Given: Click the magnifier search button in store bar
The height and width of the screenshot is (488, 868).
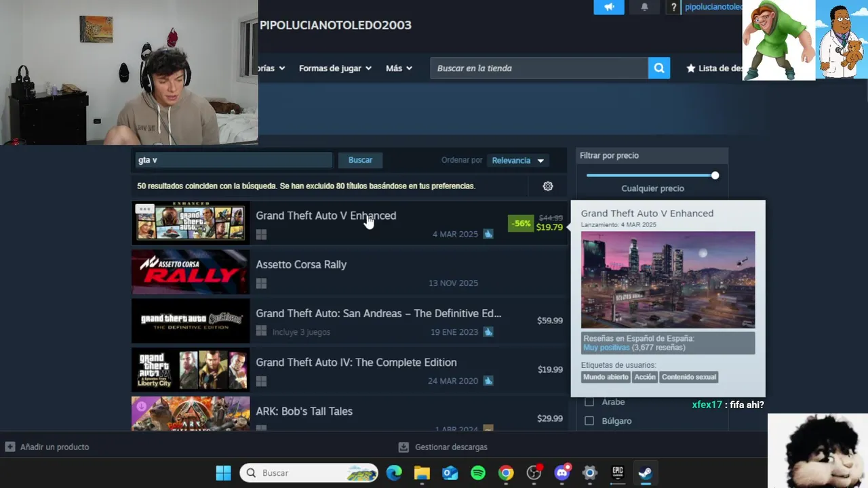Looking at the screenshot, I should point(659,68).
